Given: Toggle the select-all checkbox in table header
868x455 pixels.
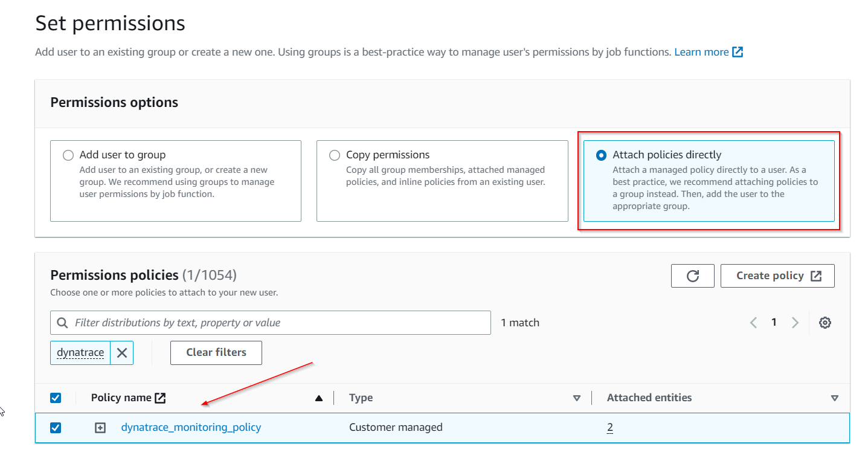Looking at the screenshot, I should point(56,398).
